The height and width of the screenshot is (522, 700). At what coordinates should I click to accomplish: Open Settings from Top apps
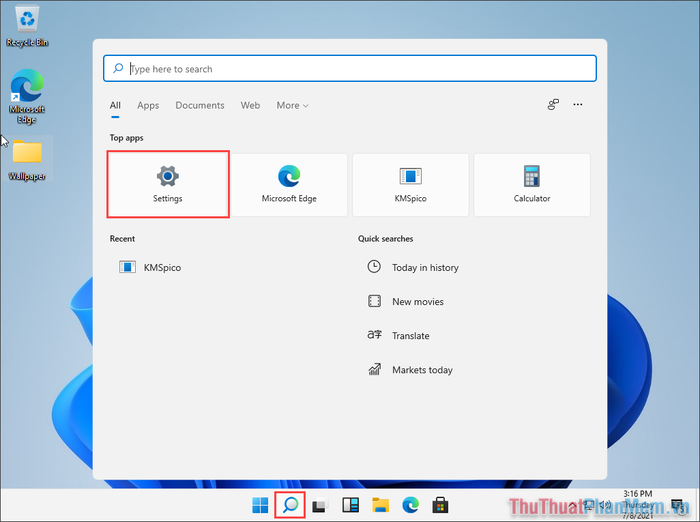[168, 184]
